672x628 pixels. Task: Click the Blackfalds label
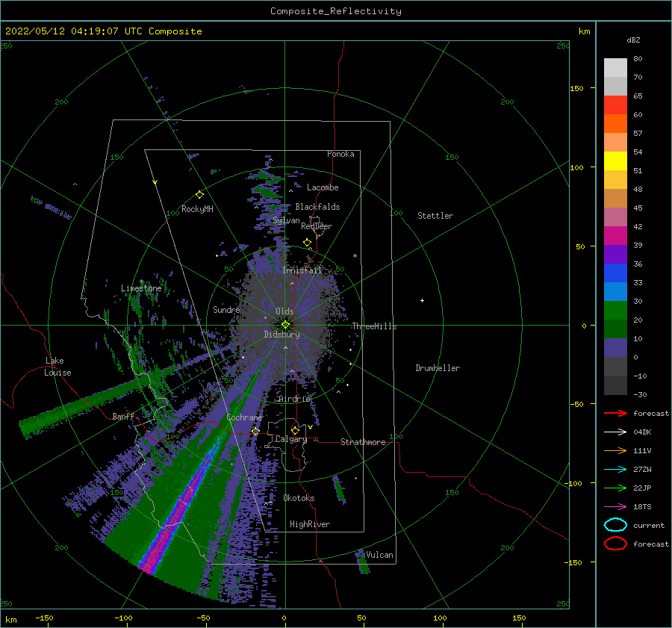tap(317, 207)
